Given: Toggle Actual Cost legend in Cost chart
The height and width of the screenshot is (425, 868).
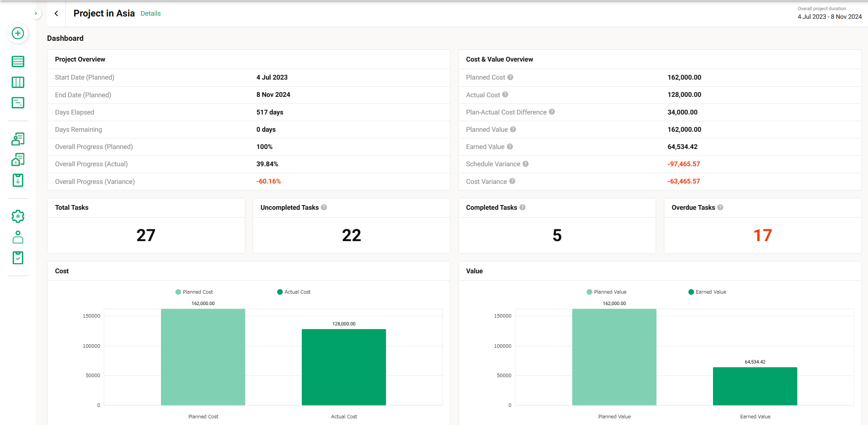Looking at the screenshot, I should pos(294,292).
